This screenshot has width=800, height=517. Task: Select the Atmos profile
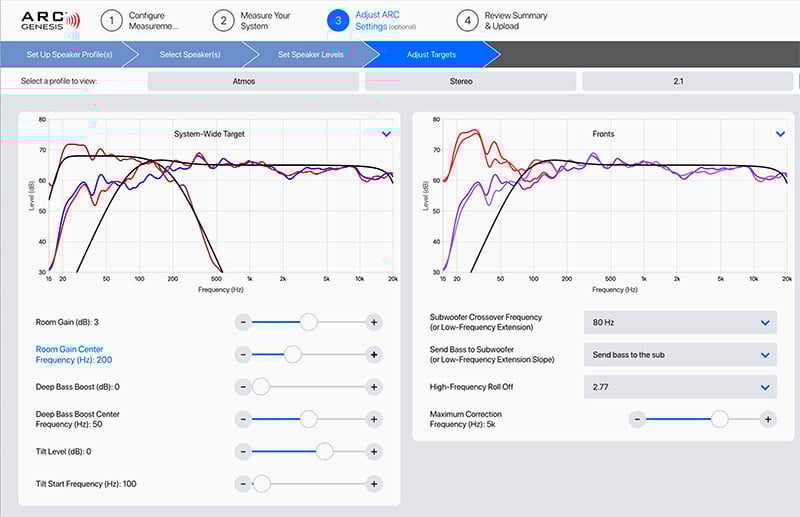255,81
